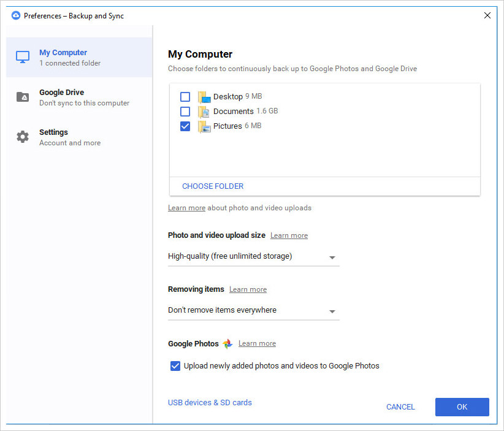Click the 1.6 GB size of Documents
This screenshot has height=431, width=504.
click(267, 111)
